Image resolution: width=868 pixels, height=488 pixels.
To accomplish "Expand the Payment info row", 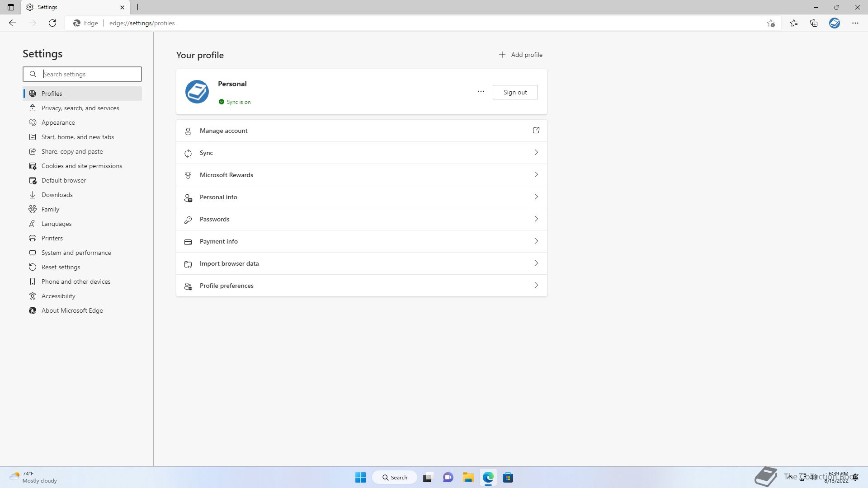I will (362, 241).
